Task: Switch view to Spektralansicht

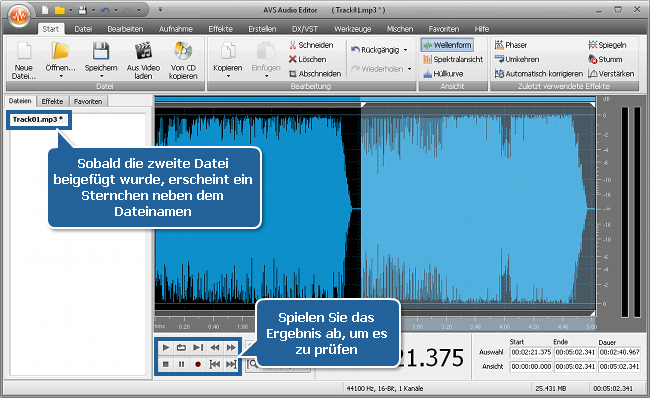Action: (453, 59)
